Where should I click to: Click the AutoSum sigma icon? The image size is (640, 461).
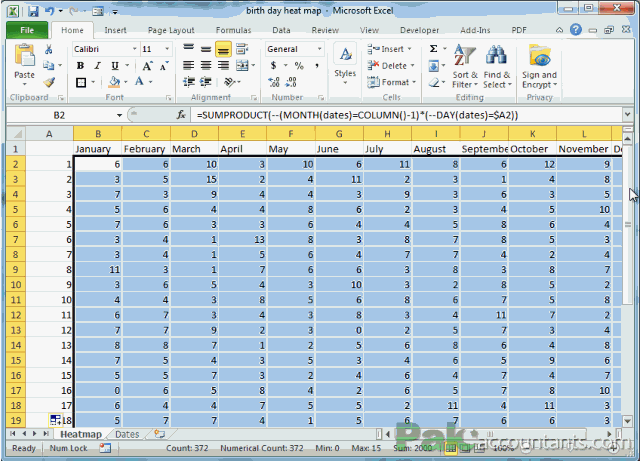[433, 49]
